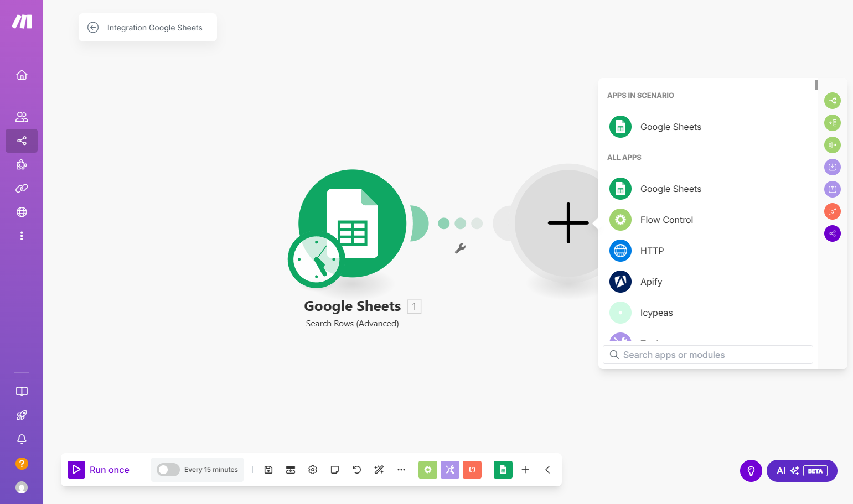Screen dimensions: 853x504
Task: Open scenario settings gear in toolbar
Action: click(313, 470)
